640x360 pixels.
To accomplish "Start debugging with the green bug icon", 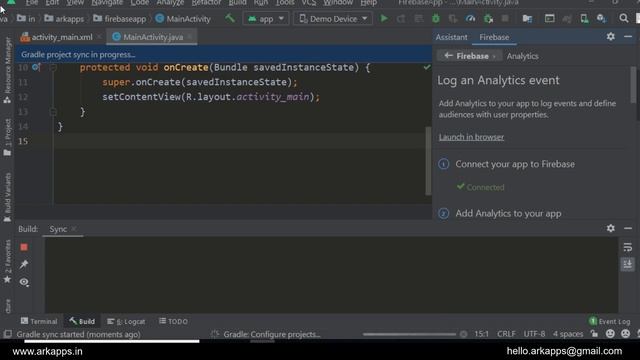I will (436, 18).
